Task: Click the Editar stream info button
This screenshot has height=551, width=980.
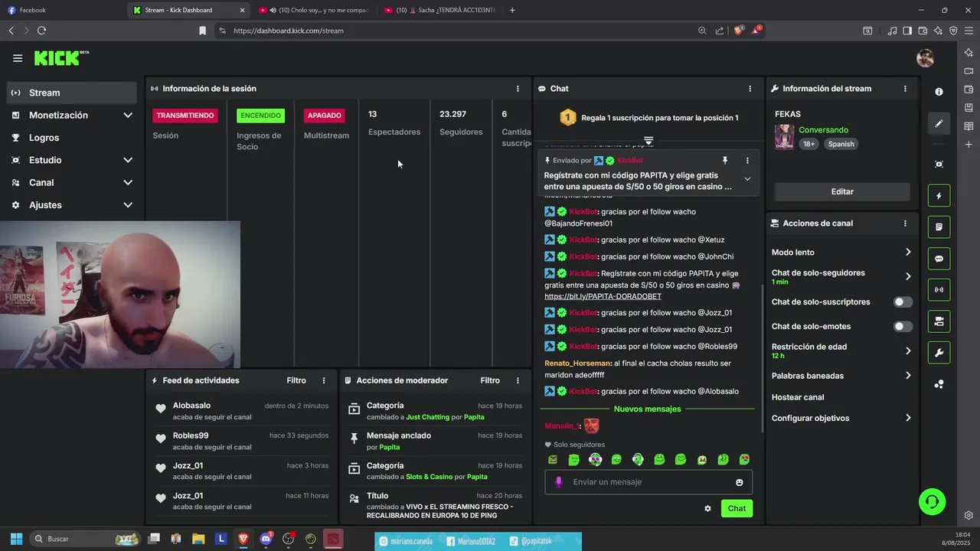Action: click(x=842, y=191)
